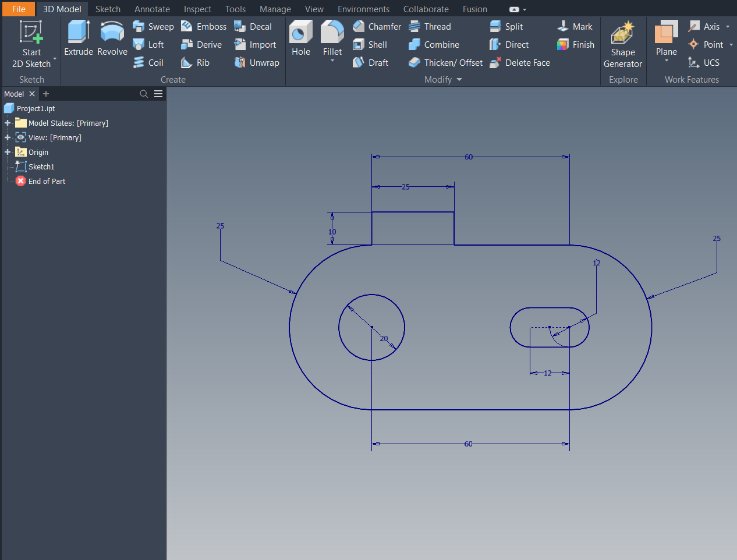Image resolution: width=737 pixels, height=560 pixels.
Task: Open the Plane dropdown arrow
Action: [x=667, y=61]
